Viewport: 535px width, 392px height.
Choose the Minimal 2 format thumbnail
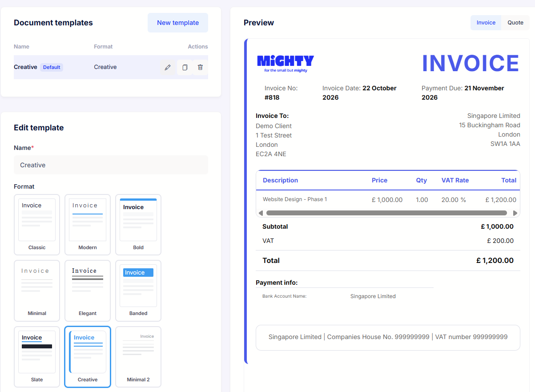click(138, 357)
